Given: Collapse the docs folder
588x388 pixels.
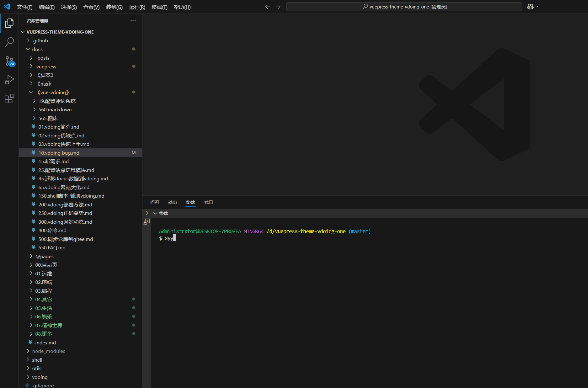Looking at the screenshot, I should click(x=80, y=49).
